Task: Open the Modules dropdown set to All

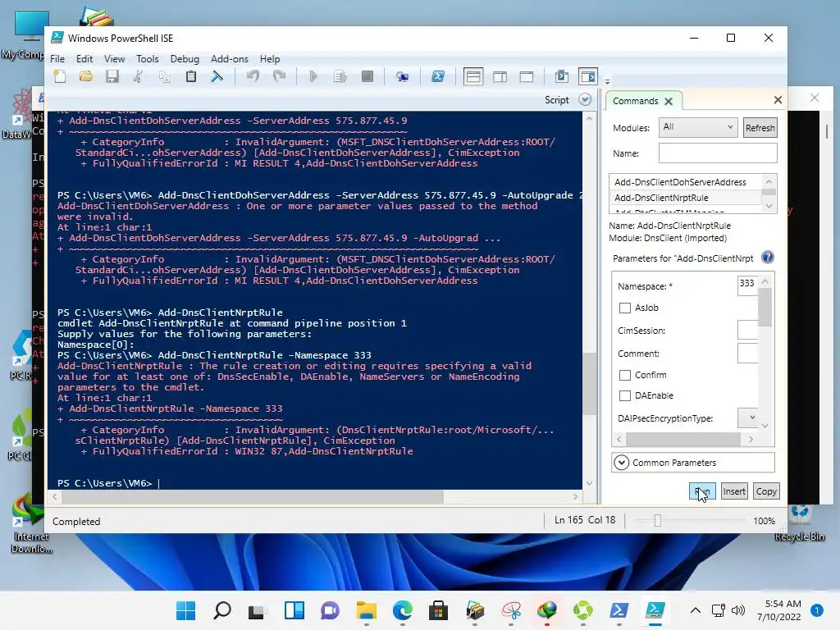Action: pyautogui.click(x=698, y=127)
